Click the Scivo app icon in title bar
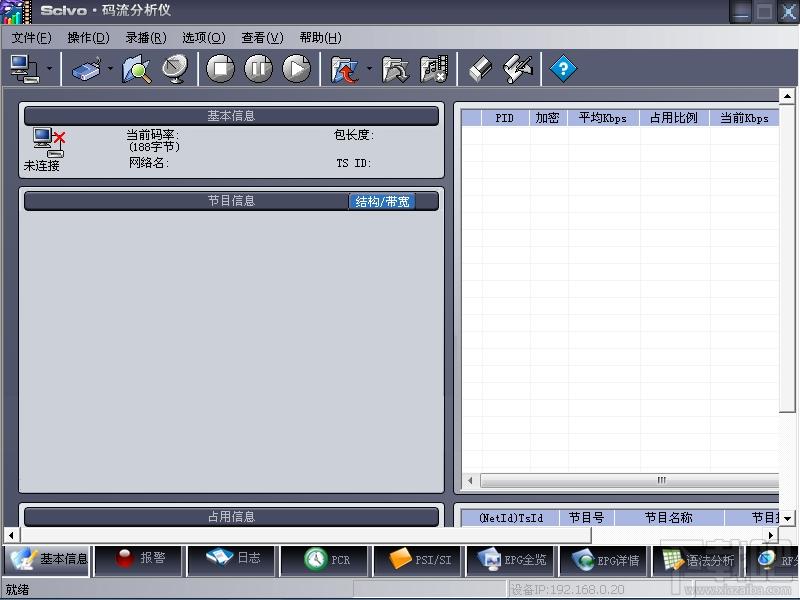Image resolution: width=800 pixels, height=600 pixels. [17, 12]
